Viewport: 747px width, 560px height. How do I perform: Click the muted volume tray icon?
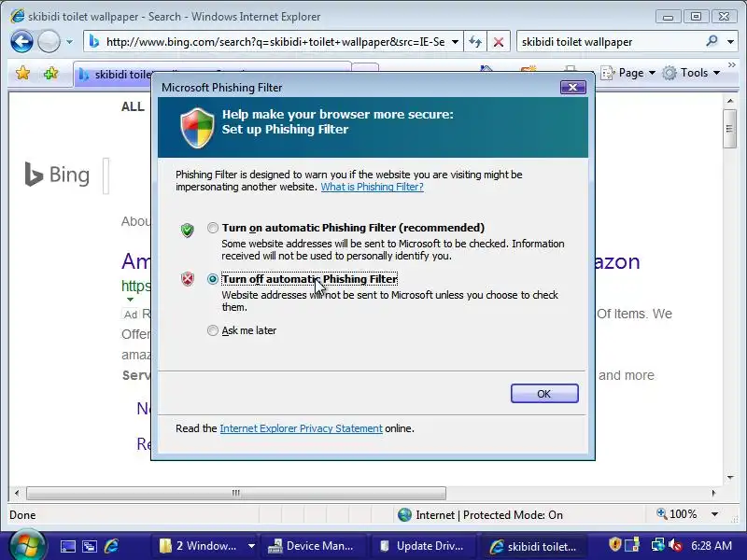pos(675,545)
